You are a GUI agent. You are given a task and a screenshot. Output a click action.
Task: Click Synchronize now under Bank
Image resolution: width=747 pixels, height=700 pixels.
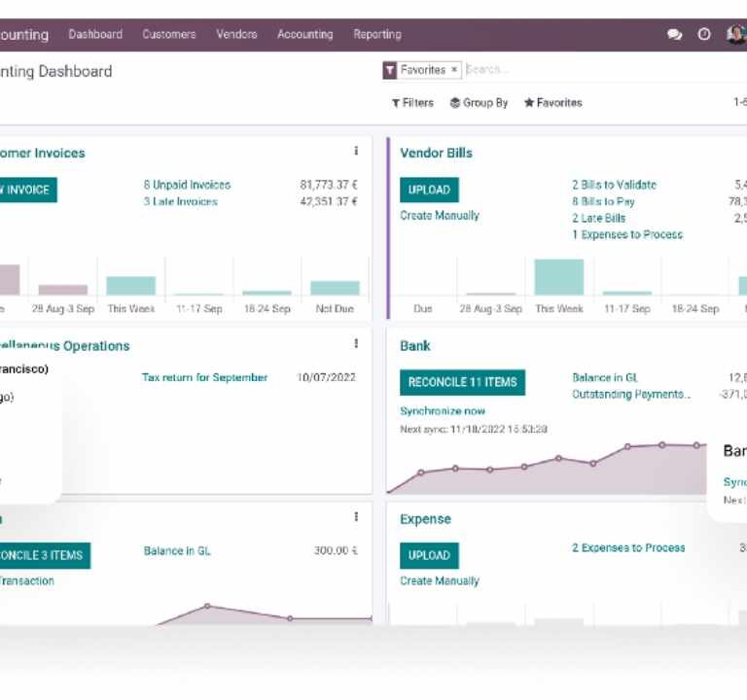443,411
